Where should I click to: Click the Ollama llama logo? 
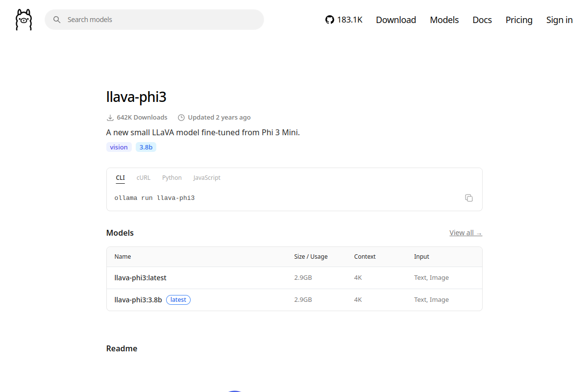pyautogui.click(x=24, y=20)
